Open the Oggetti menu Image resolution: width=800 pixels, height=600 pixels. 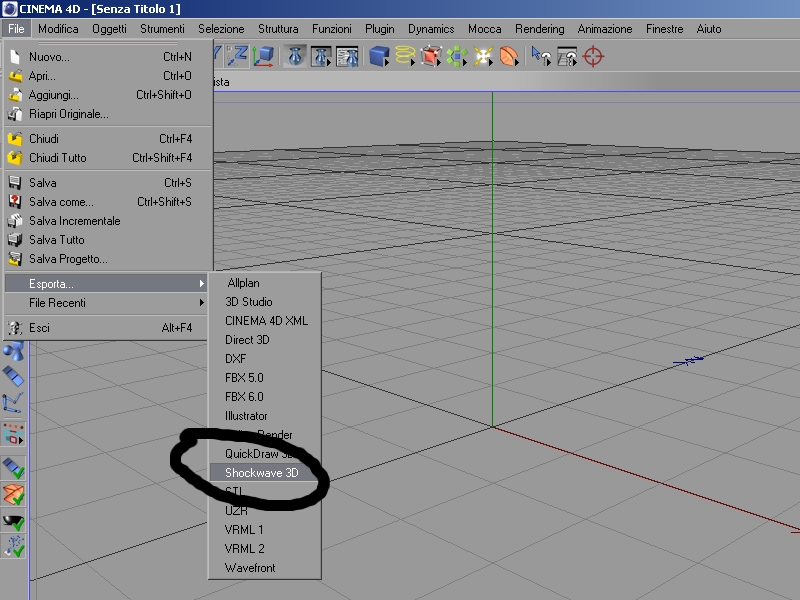pyautogui.click(x=109, y=29)
